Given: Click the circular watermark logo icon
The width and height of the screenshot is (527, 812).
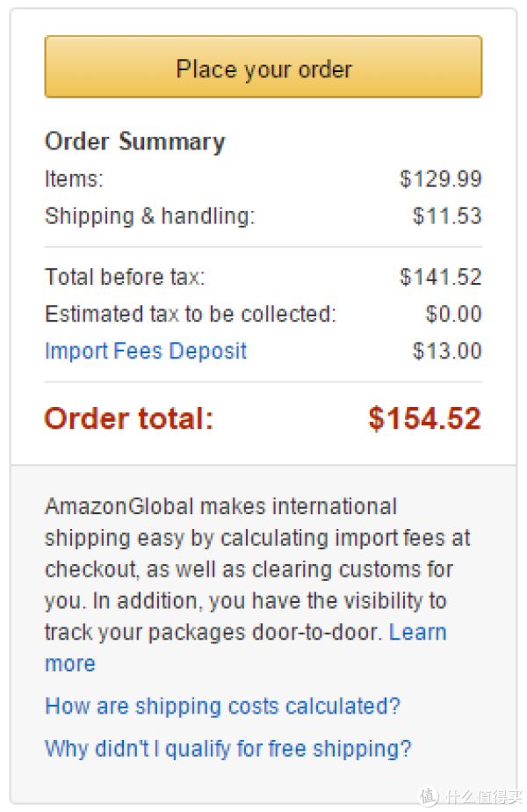Looking at the screenshot, I should point(428,796).
